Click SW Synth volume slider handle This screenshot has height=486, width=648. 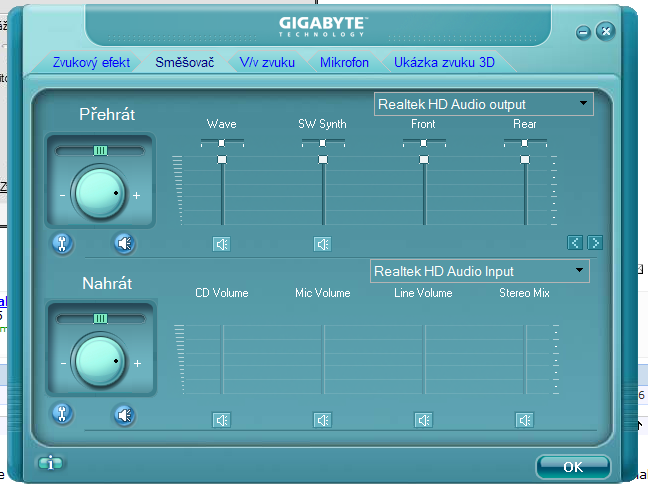tap(323, 160)
